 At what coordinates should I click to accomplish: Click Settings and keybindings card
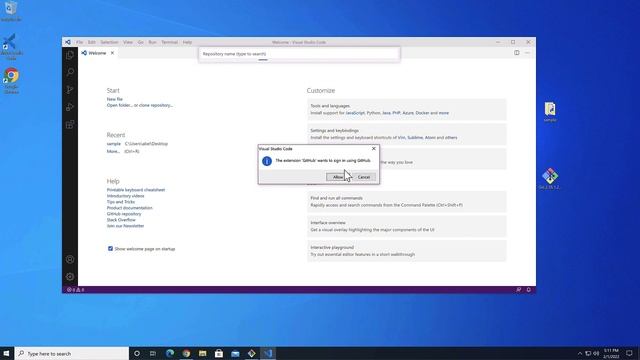pyautogui.click(x=407, y=134)
